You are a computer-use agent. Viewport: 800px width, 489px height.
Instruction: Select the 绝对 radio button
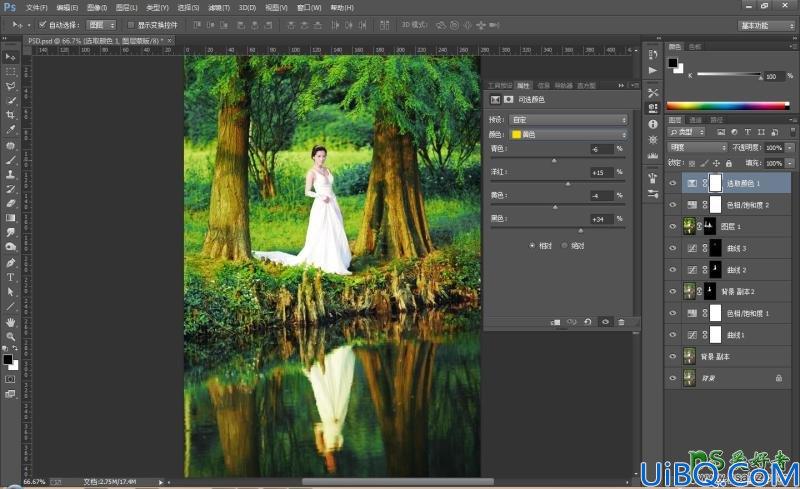(564, 246)
